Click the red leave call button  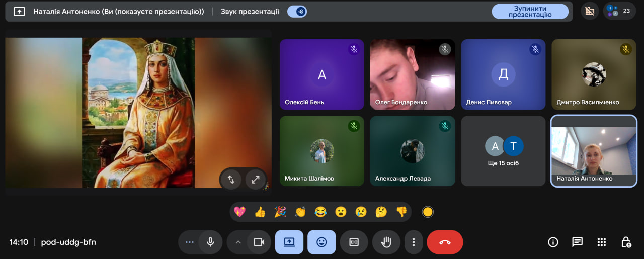(445, 242)
